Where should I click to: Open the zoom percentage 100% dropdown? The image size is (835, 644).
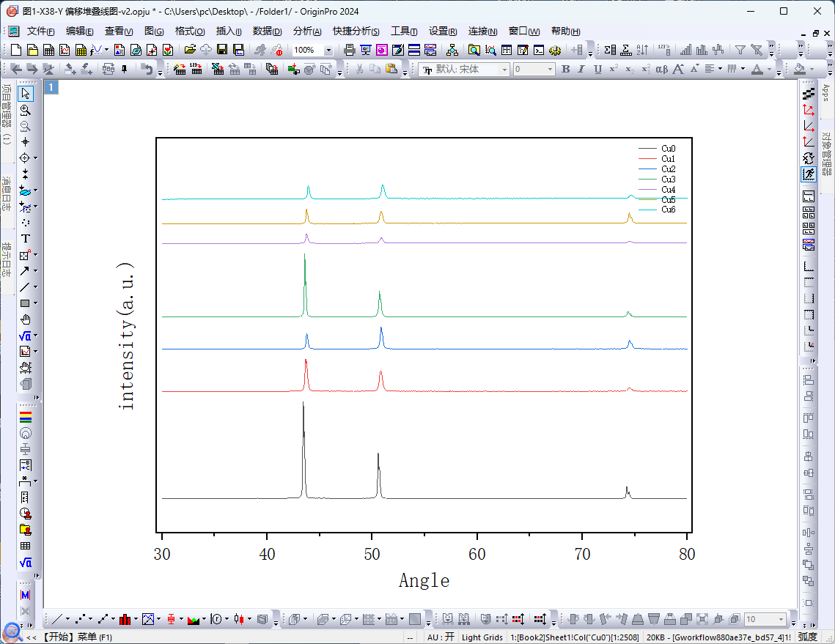pyautogui.click(x=328, y=50)
